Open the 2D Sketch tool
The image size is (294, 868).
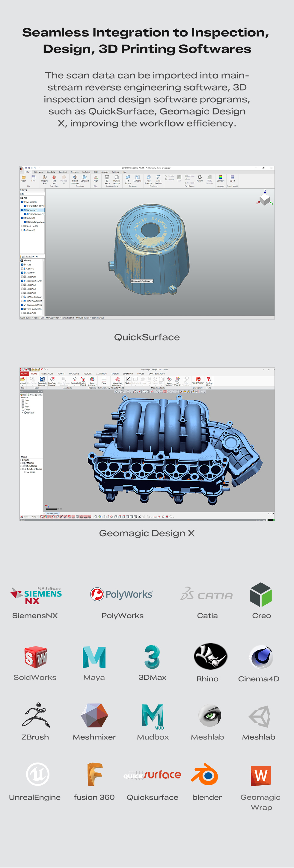107,178
